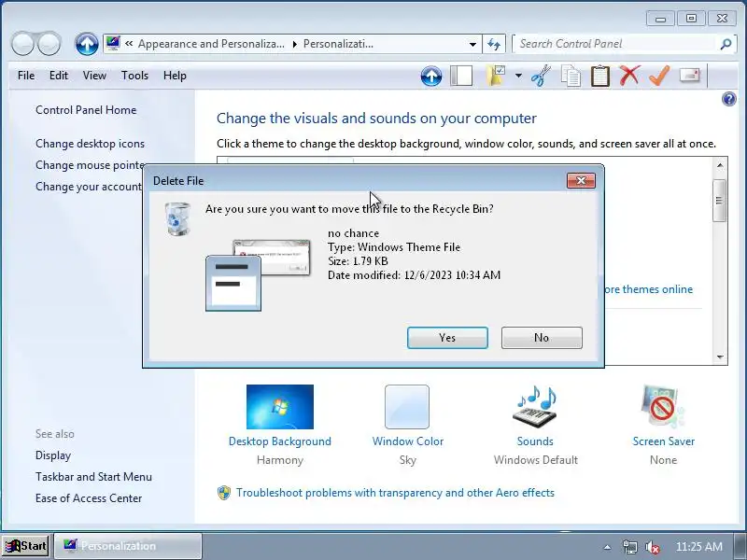Click the Recycle Bin icon in the dialog
The image size is (747, 560).
[177, 218]
